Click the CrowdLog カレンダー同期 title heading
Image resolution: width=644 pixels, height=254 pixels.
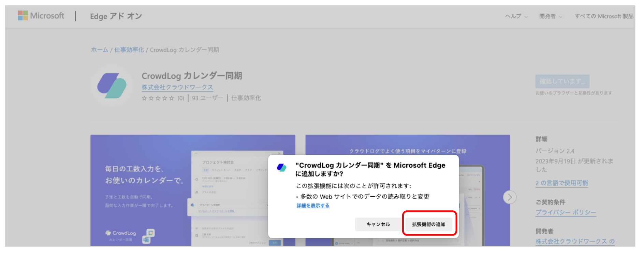pos(192,76)
